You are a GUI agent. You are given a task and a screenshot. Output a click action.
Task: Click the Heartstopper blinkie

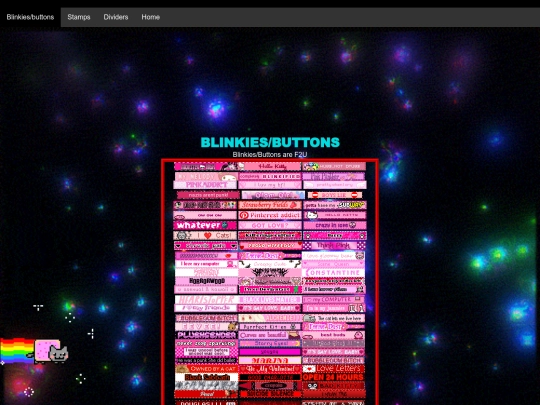(206, 299)
